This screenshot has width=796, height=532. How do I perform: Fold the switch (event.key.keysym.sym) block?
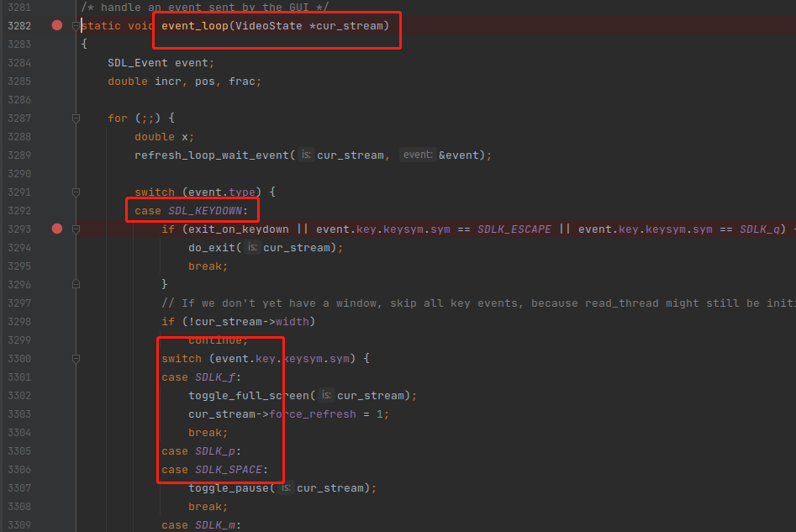click(76, 359)
